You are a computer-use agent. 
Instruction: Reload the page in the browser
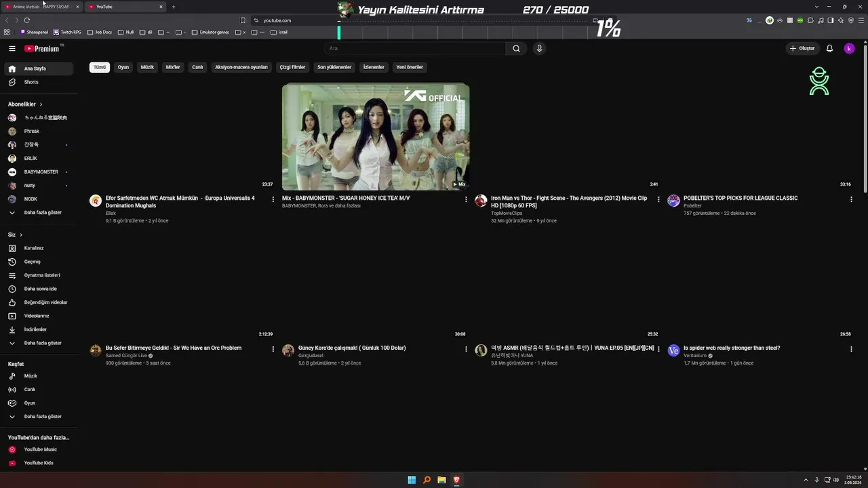click(27, 20)
